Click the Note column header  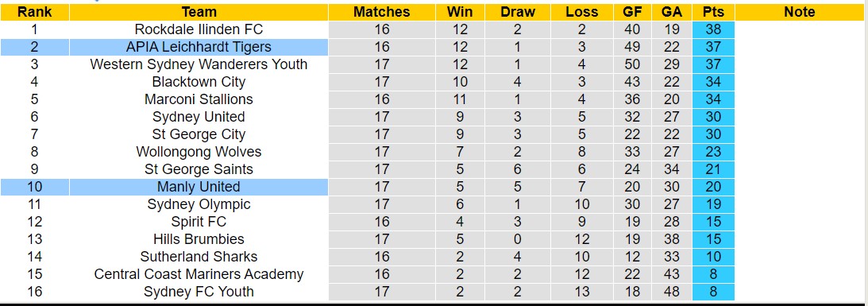[800, 12]
